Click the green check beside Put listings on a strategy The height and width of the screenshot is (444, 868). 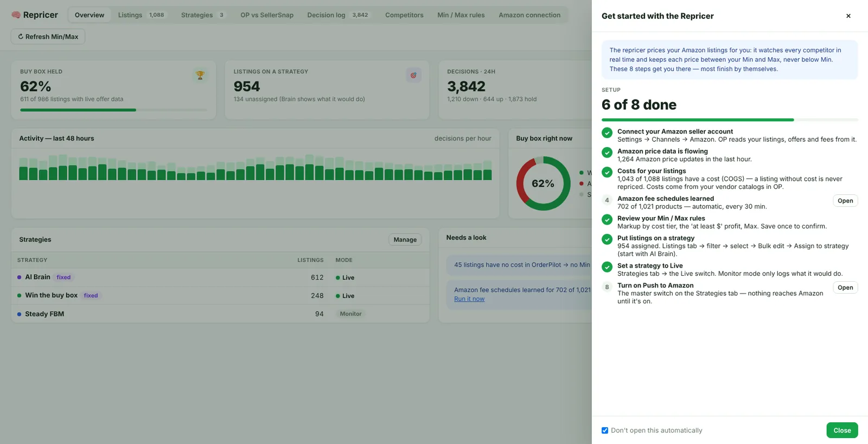pyautogui.click(x=607, y=239)
